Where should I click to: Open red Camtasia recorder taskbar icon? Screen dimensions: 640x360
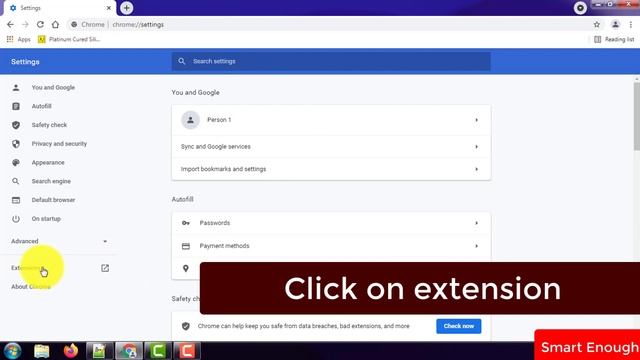coord(187,351)
